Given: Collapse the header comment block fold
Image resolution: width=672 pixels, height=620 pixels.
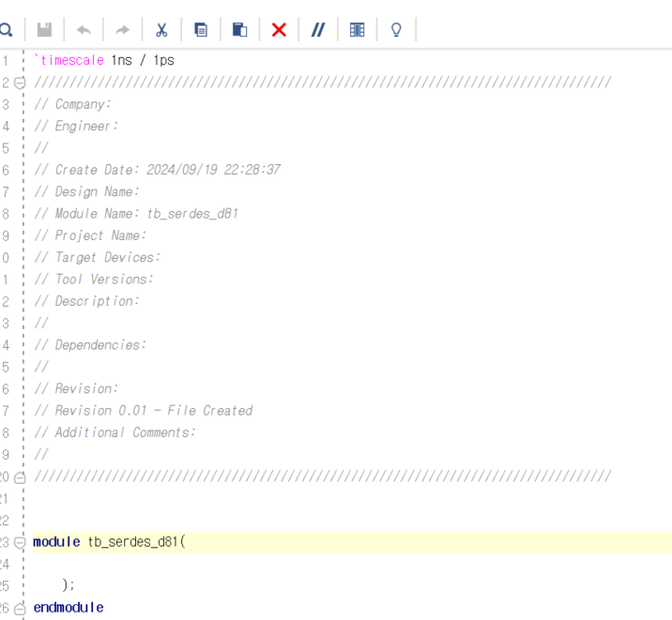Looking at the screenshot, I should (20, 83).
